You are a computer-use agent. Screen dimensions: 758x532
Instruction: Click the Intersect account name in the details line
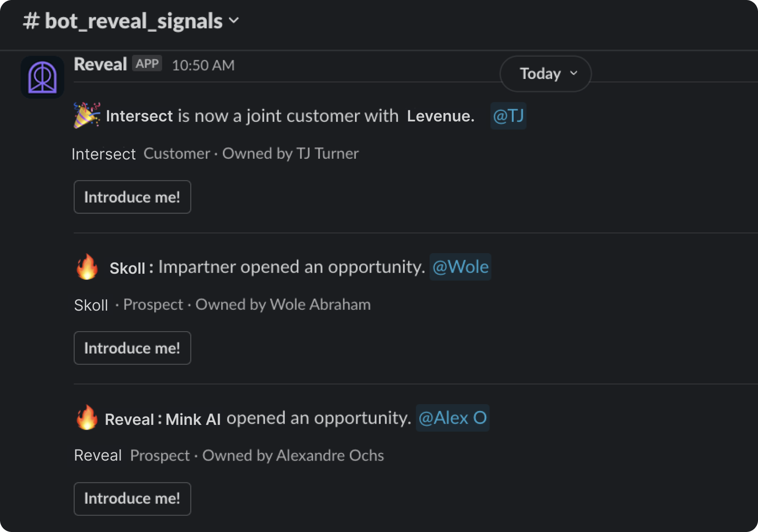(104, 154)
